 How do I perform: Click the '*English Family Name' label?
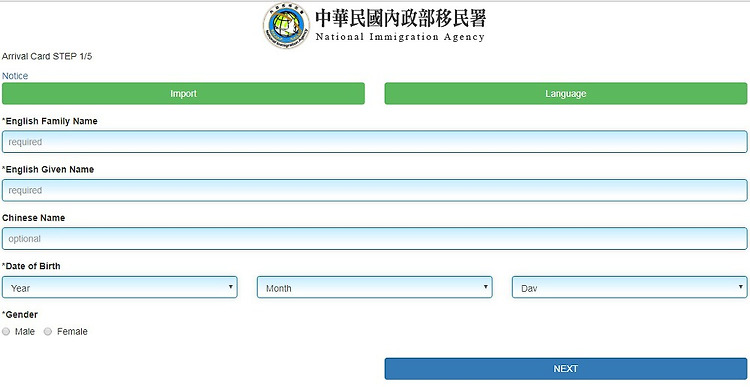[50, 121]
